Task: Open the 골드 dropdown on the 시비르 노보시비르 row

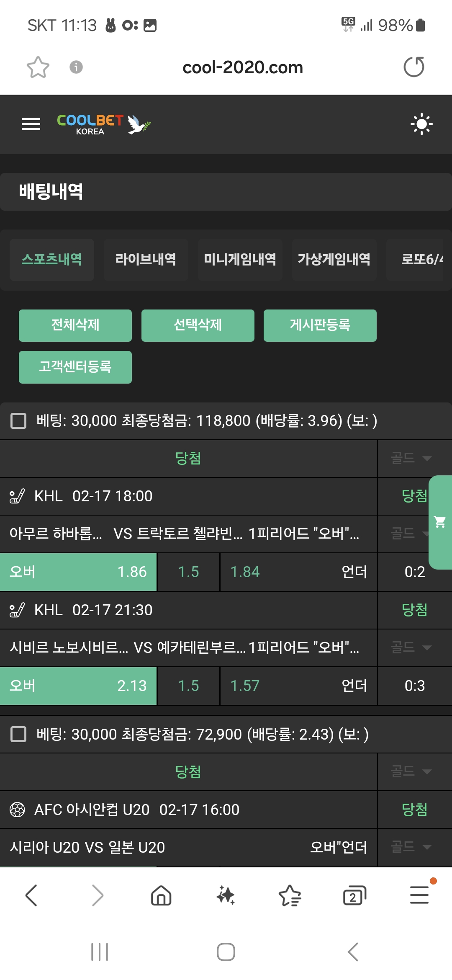Action: point(411,647)
